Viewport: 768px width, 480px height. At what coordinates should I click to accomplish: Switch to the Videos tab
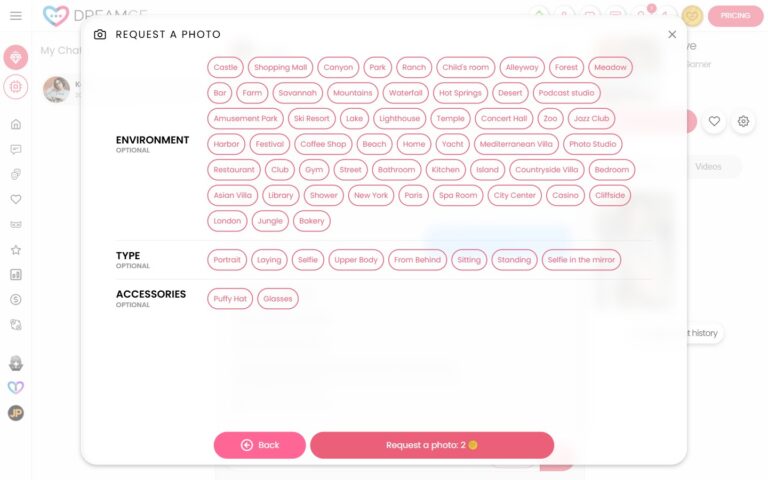click(708, 166)
